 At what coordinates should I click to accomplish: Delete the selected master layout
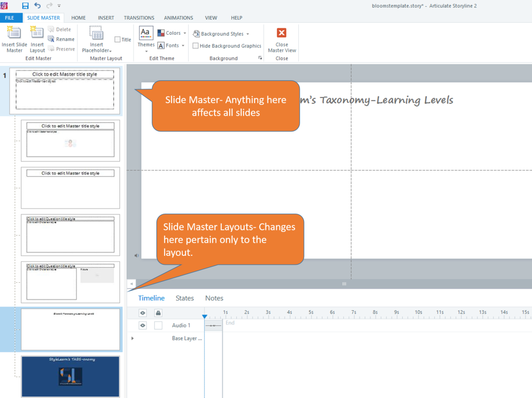(60, 30)
